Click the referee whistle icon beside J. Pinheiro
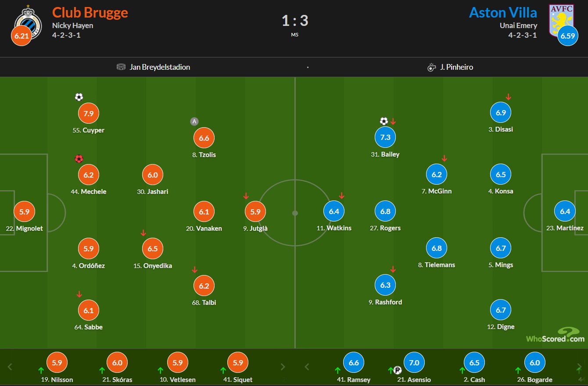The image size is (588, 386). (x=431, y=67)
